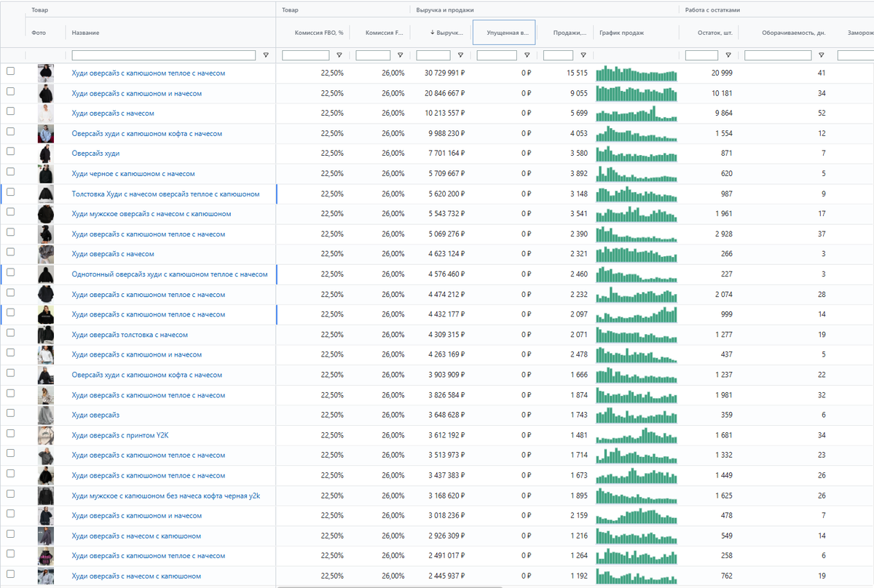This screenshot has width=874, height=588.
Task: Click revenue cell 9 988 230 ₽
Action: (446, 134)
